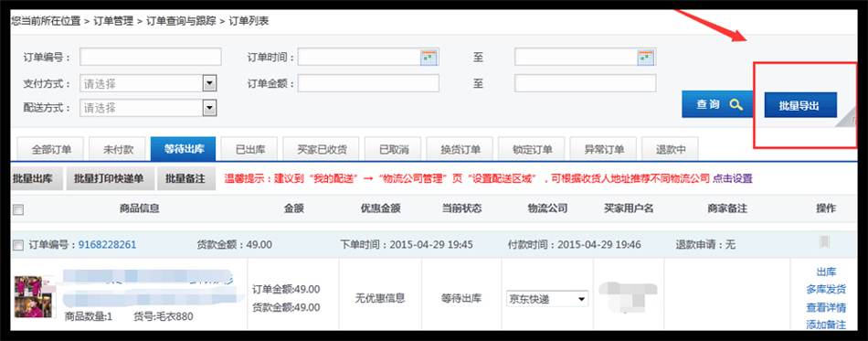The width and height of the screenshot is (868, 341).
Task: Open the 点击设置 link
Action: [x=733, y=179]
